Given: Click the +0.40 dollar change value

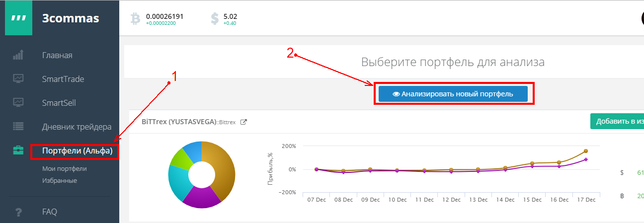Looking at the screenshot, I should click(230, 23).
